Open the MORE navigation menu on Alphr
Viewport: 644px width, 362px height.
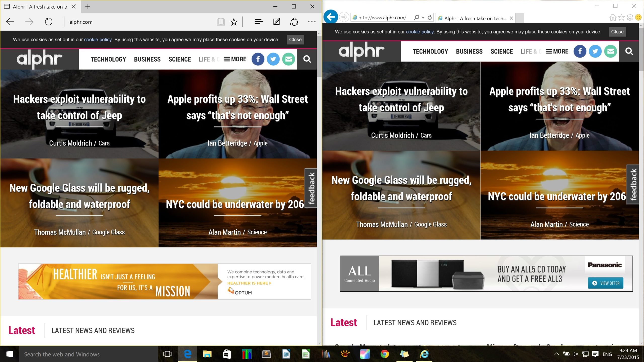coord(235,59)
